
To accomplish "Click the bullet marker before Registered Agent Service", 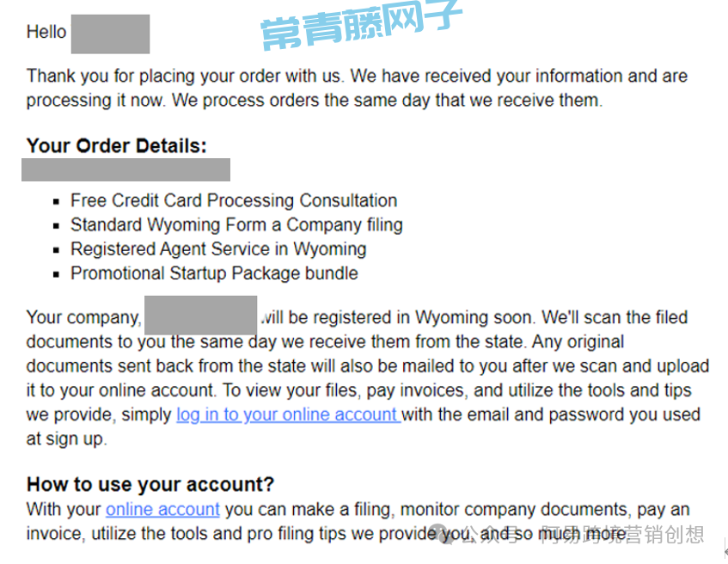I will coord(57,250).
